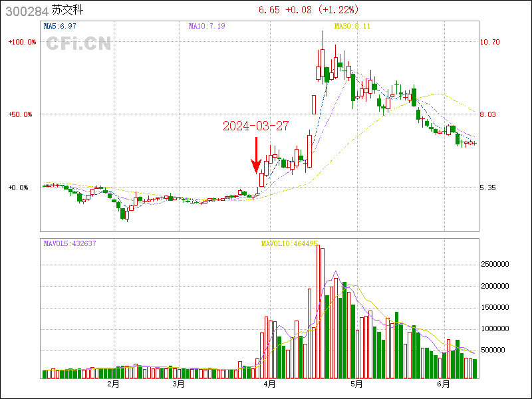
Task: Click the 4月 month label on axis
Action: (x=270, y=384)
